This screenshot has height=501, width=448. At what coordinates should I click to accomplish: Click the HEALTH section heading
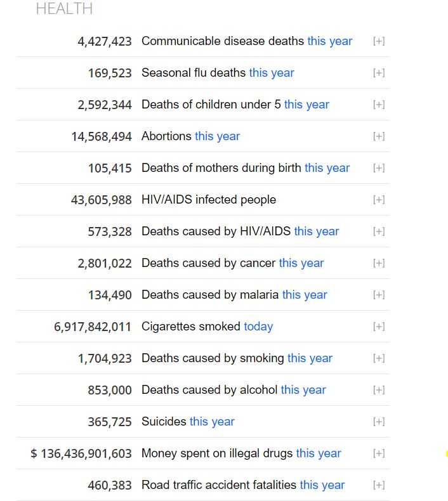(x=64, y=9)
